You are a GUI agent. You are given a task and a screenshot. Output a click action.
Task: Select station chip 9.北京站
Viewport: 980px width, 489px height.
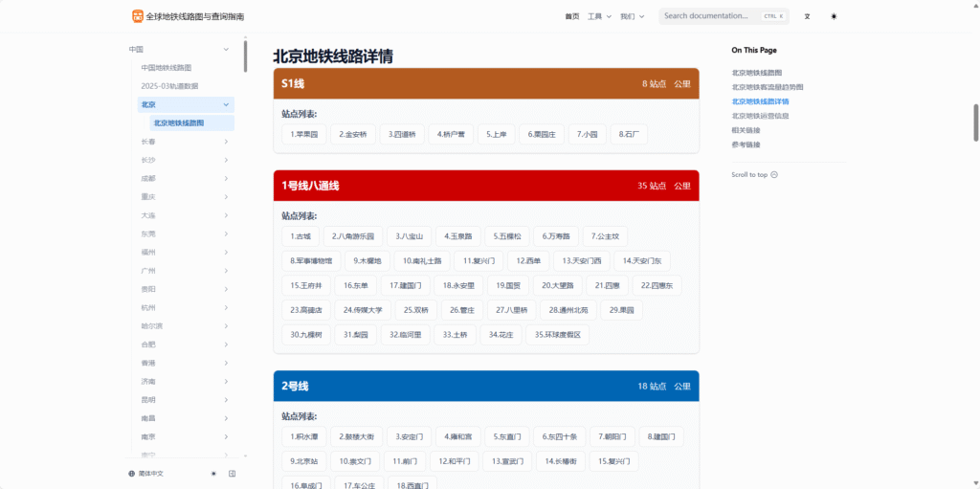[x=303, y=461]
